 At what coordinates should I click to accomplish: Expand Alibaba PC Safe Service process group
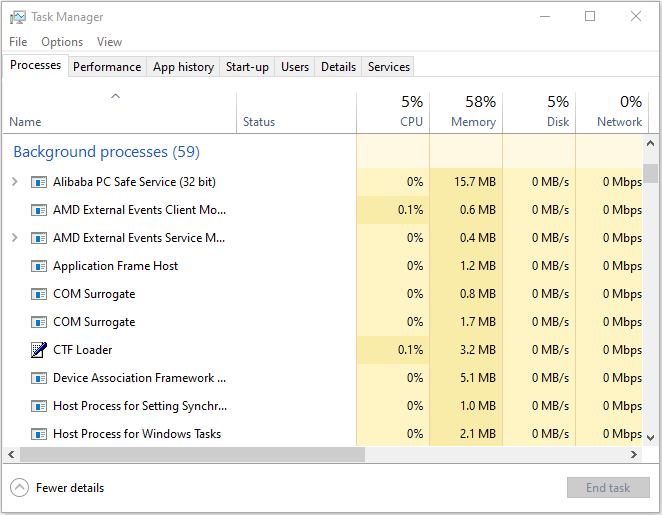[15, 182]
